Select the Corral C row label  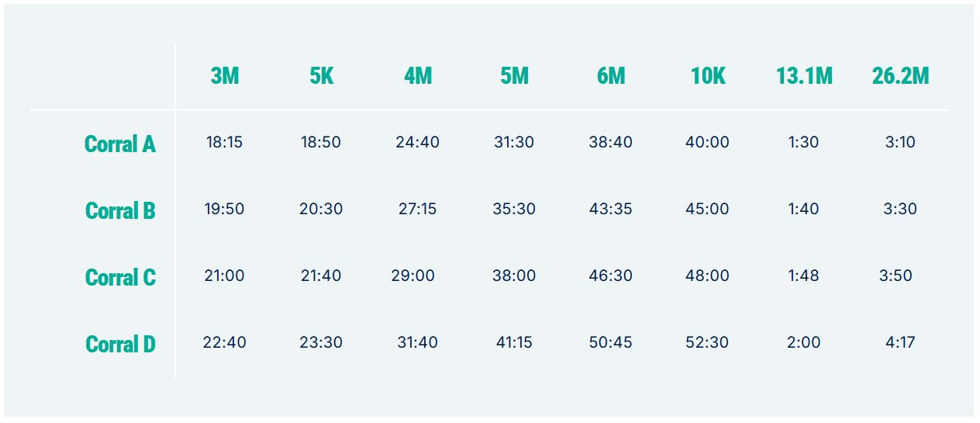(120, 277)
